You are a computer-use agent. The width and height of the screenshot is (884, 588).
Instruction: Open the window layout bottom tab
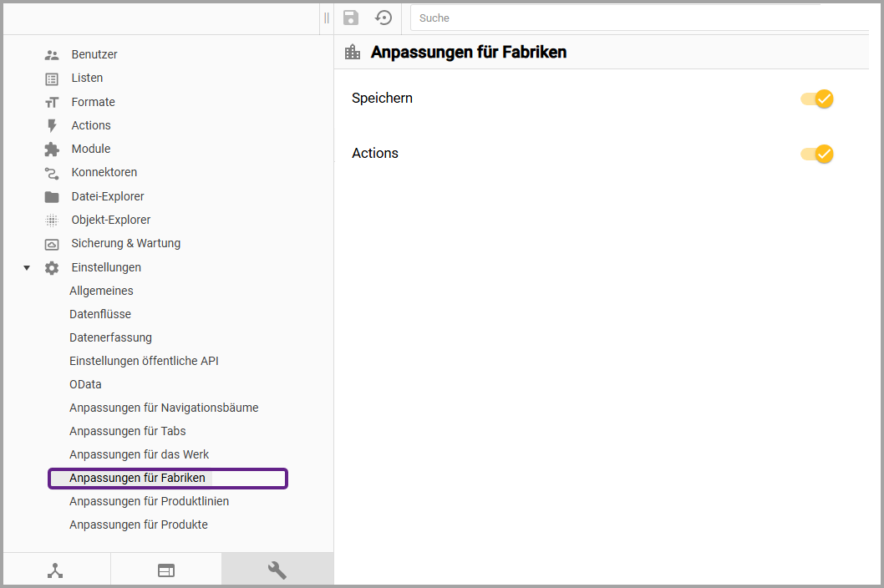[x=166, y=570]
